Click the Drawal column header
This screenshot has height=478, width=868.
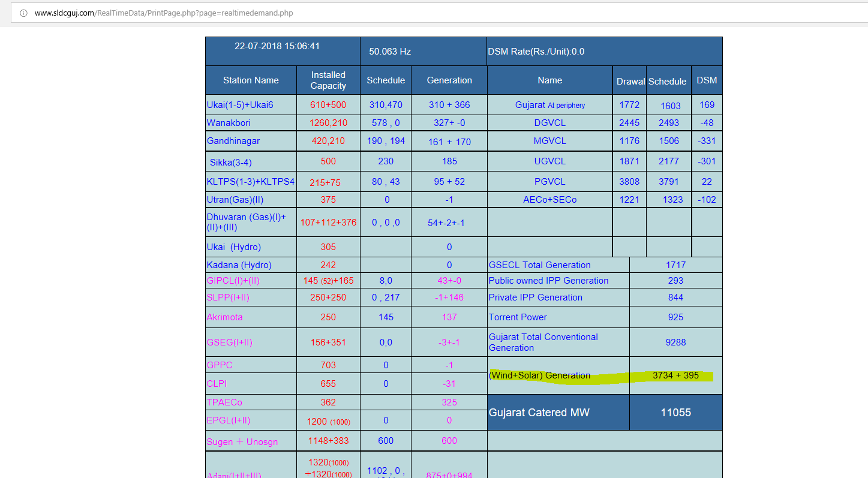click(x=630, y=82)
